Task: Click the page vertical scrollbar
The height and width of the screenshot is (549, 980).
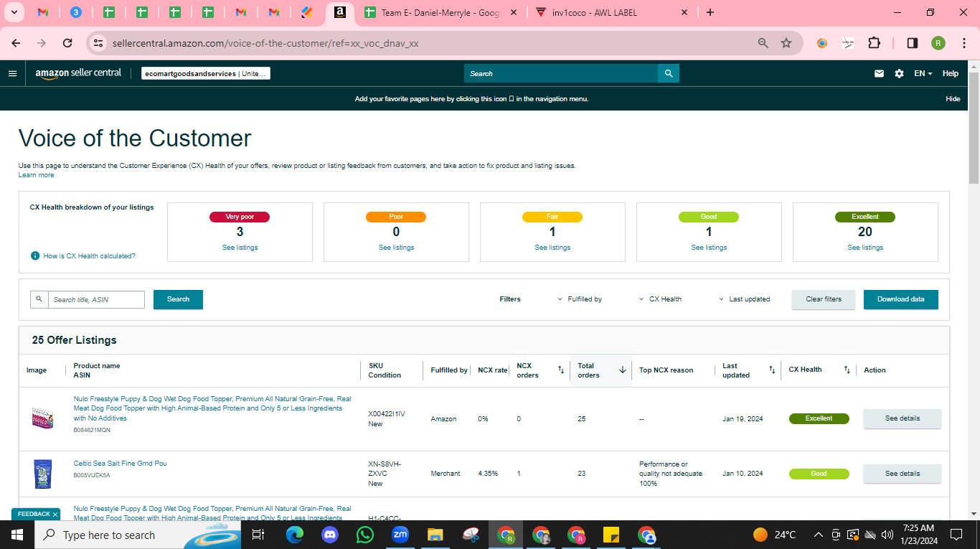Action: point(974,128)
